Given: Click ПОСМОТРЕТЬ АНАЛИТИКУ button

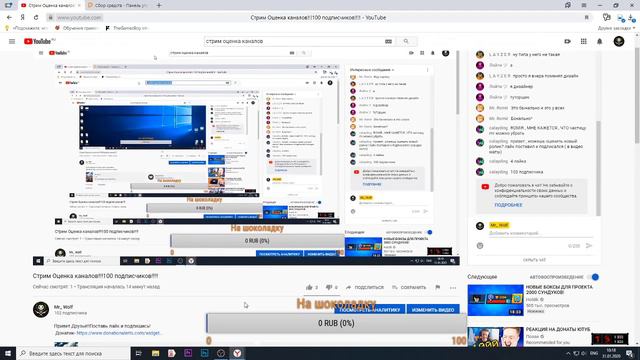Looking at the screenshot, I should 369,309.
